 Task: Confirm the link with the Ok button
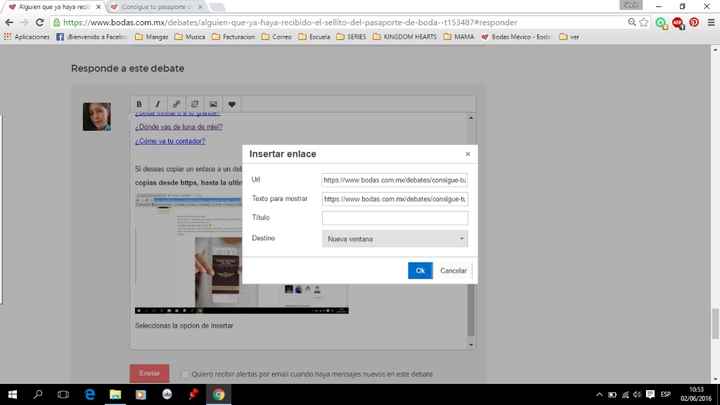[x=420, y=270]
